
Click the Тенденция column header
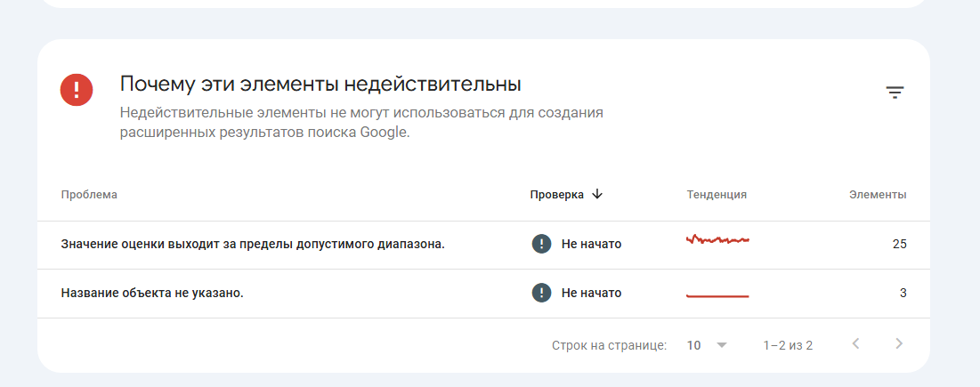[717, 194]
